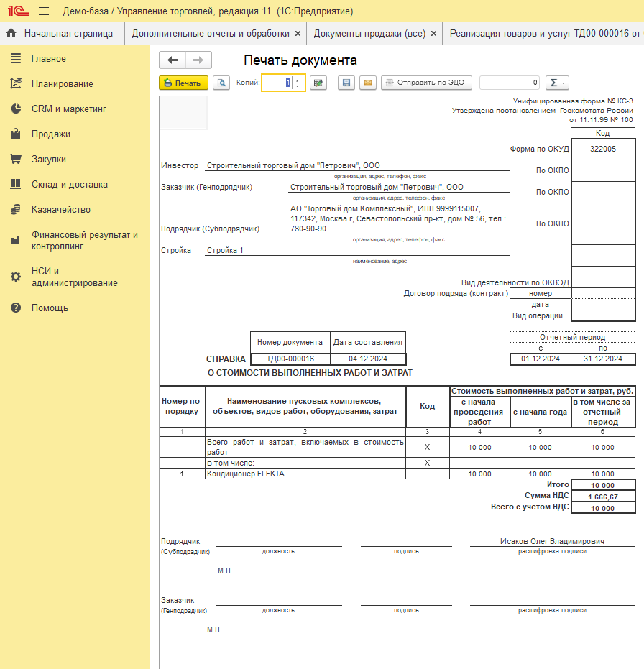Click the Казначейство coins icon
Screen dimensions: 644x669
click(x=16, y=210)
